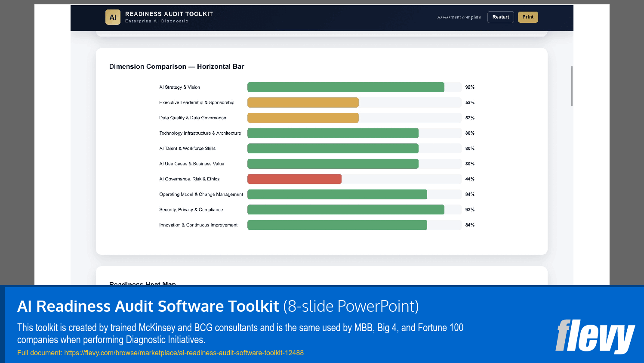
Task: Click the 'AI Governance, Risk & Ethics' label
Action: (x=189, y=179)
